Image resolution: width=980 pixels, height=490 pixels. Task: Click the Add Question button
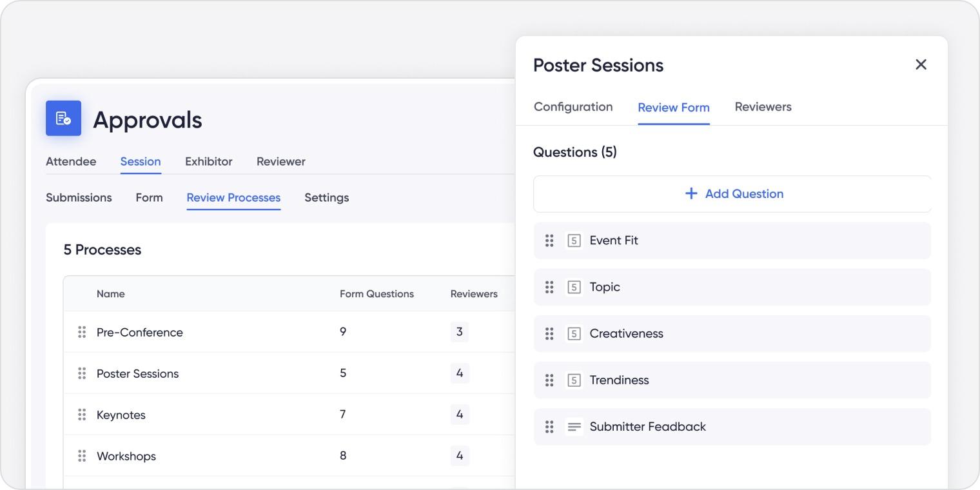732,193
